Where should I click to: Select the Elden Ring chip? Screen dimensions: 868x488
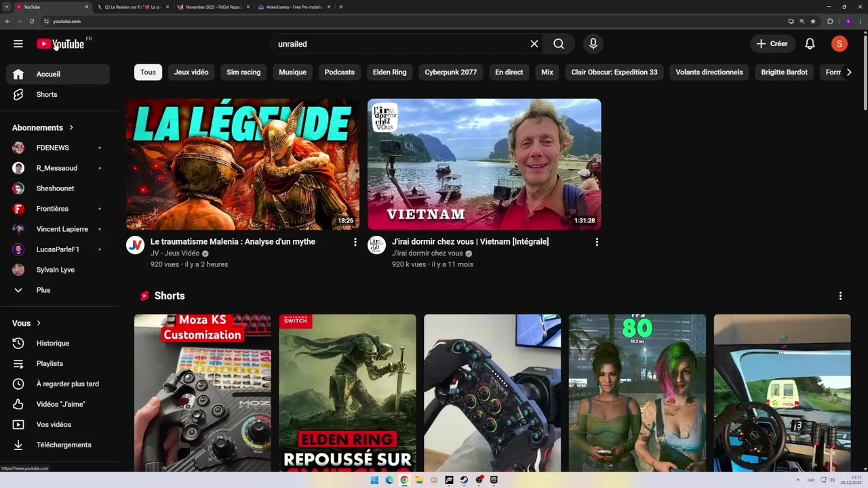(390, 72)
